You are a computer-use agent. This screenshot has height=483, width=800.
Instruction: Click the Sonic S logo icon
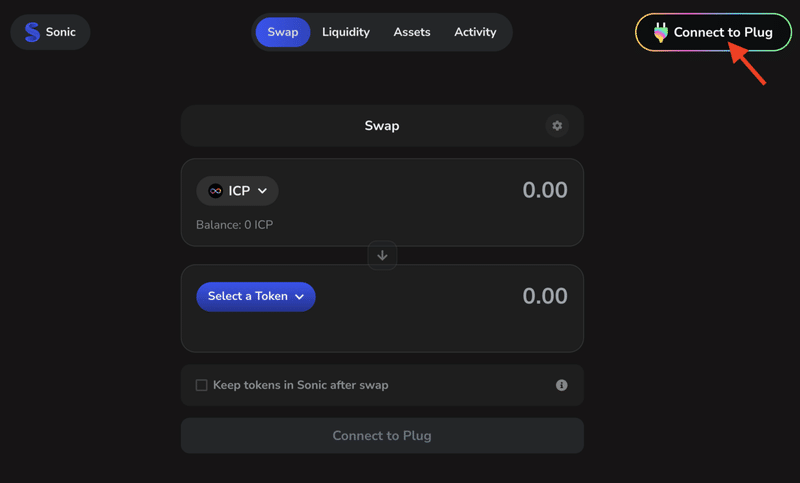[x=32, y=32]
